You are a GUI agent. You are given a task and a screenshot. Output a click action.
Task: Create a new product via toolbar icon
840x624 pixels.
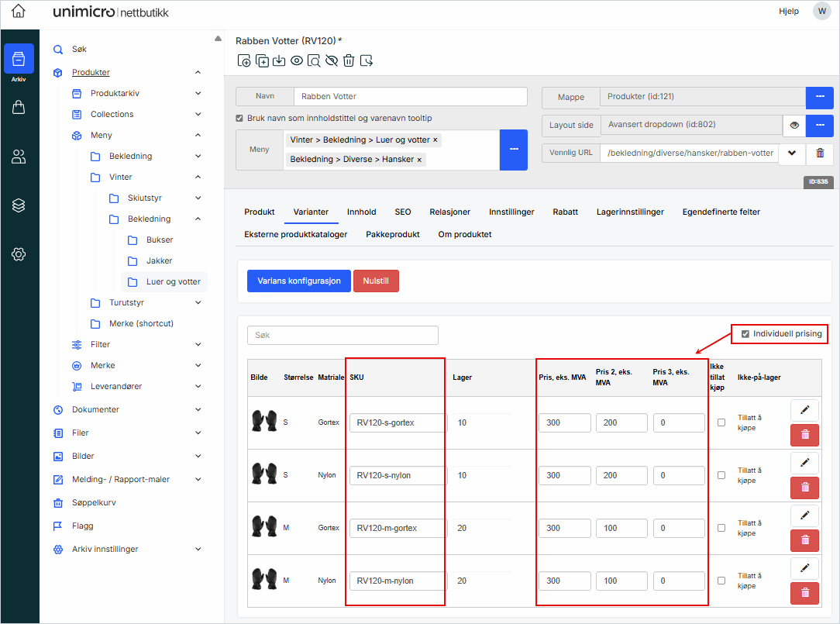245,60
